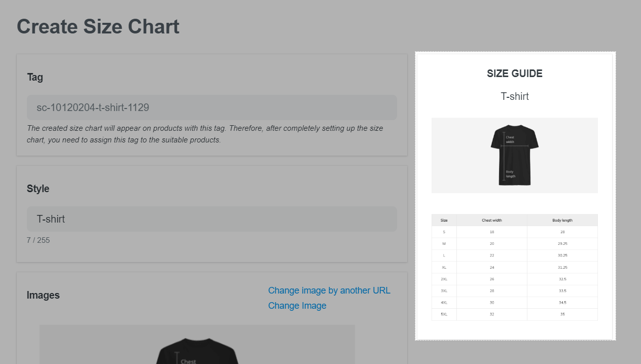Click the XL size cell in the table
Viewport: 641px width, 364px height.
(444, 267)
